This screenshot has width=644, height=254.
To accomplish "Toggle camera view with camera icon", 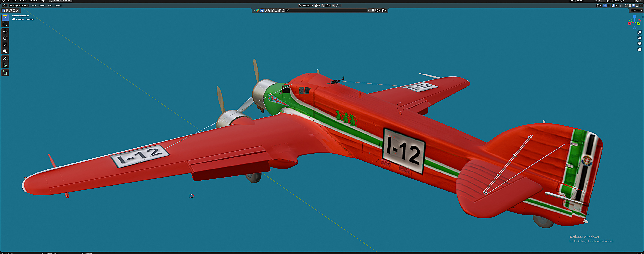I will click(640, 44).
